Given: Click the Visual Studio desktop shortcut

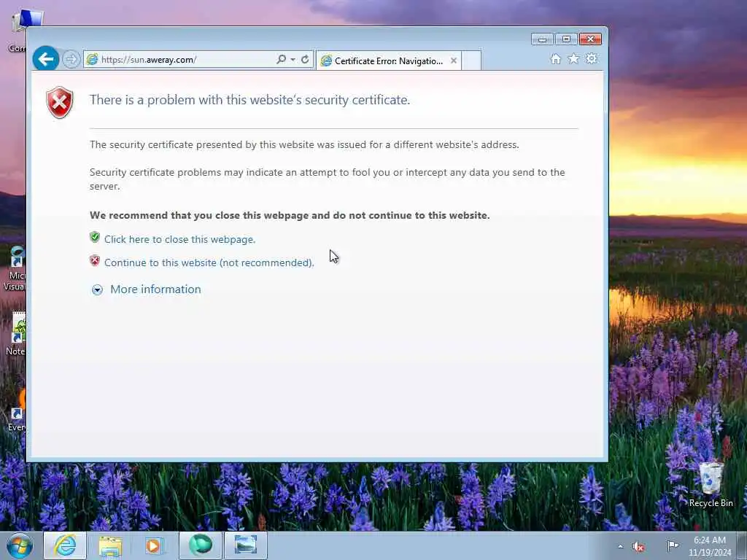Looking at the screenshot, I should click(15, 269).
